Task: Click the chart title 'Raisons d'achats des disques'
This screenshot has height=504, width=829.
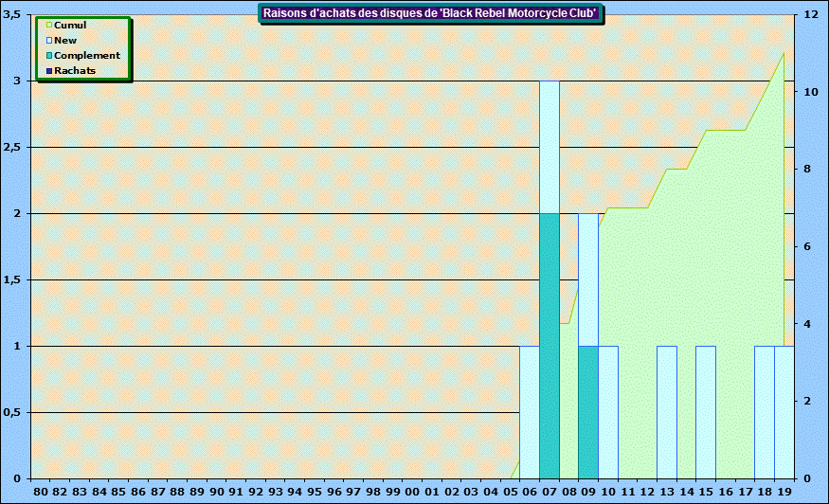Action: pos(429,13)
